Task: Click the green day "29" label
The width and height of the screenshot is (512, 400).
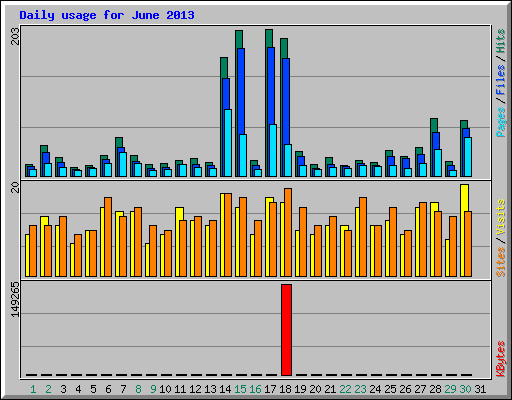Action: click(x=450, y=389)
